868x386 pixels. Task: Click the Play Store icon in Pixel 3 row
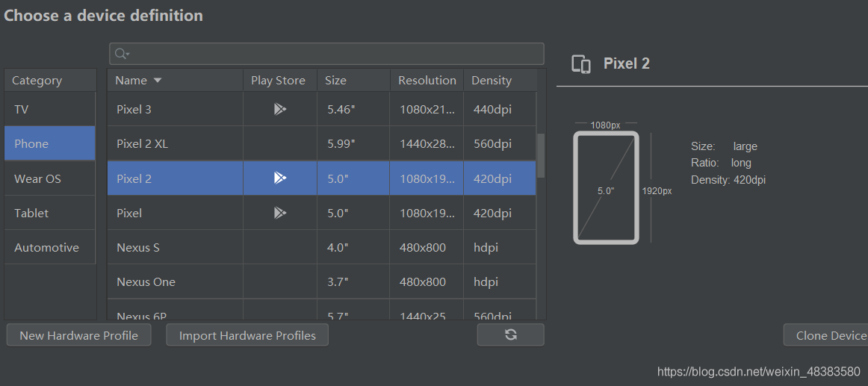[280, 110]
